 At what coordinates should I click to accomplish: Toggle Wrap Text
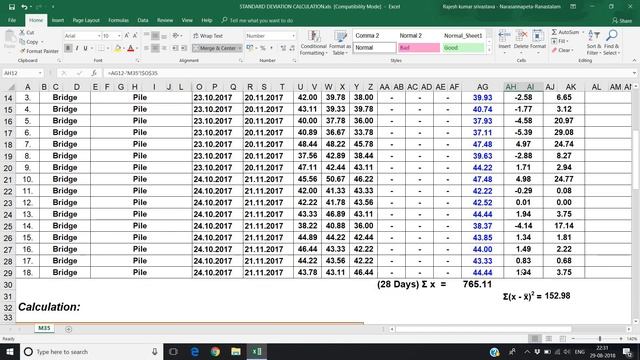208,36
